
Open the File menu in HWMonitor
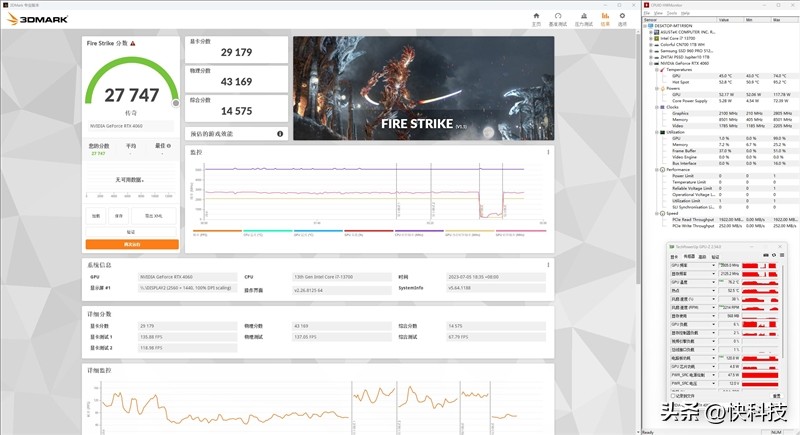pyautogui.click(x=646, y=13)
